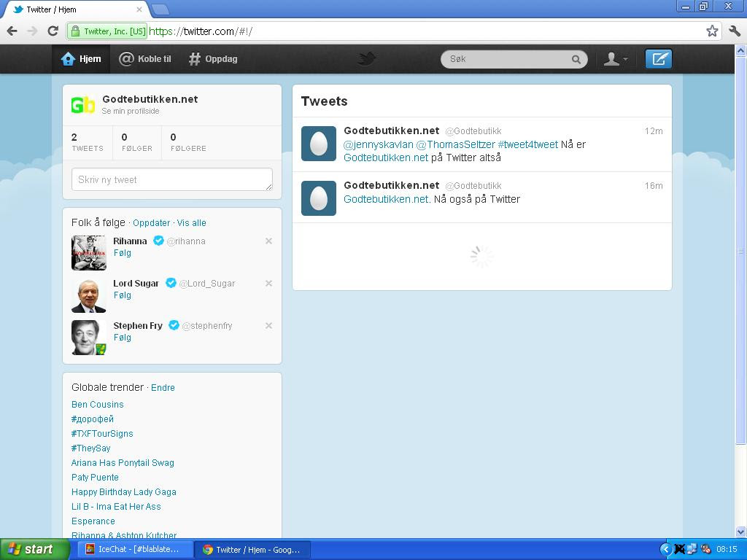Click the 12m tweet timestamp
747x560 pixels.
tap(654, 131)
